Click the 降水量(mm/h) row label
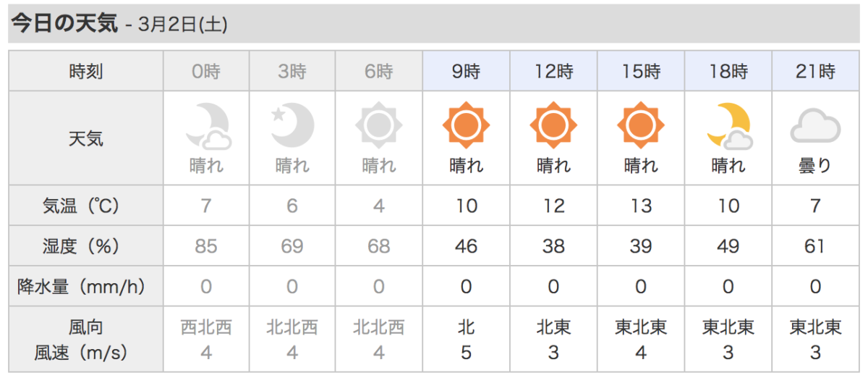The image size is (868, 378). pyautogui.click(x=86, y=287)
